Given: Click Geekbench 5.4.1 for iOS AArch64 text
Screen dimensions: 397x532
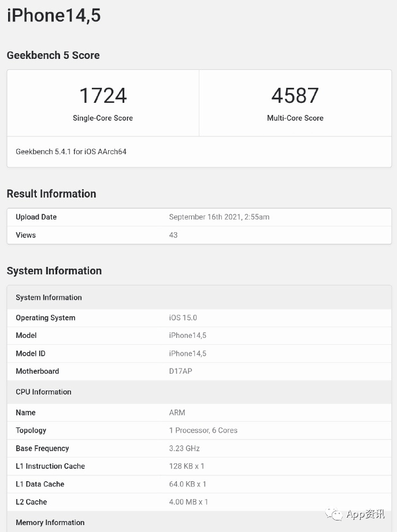Looking at the screenshot, I should point(71,152).
